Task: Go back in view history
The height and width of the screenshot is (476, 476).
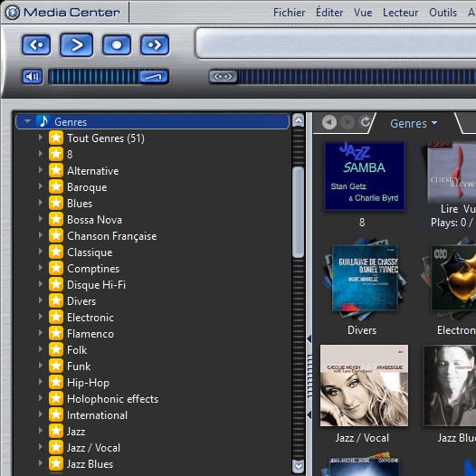Action: (x=329, y=122)
